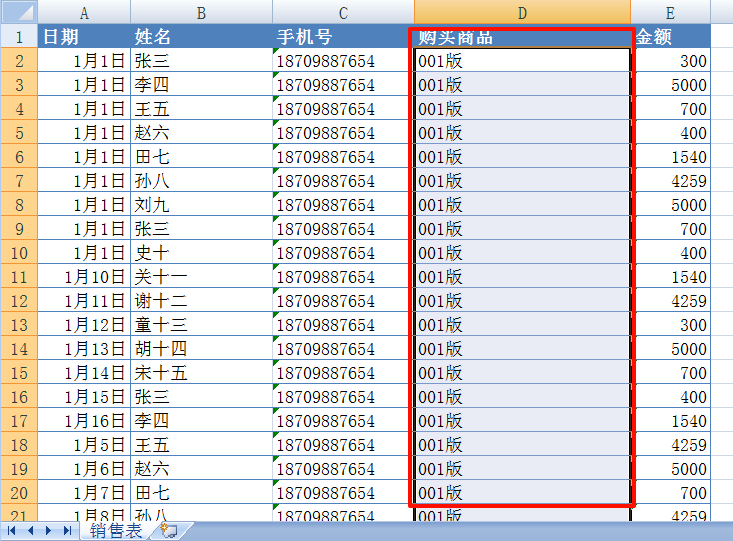Image resolution: width=733 pixels, height=541 pixels.
Task: Select all cells with the corner button
Action: 19,12
